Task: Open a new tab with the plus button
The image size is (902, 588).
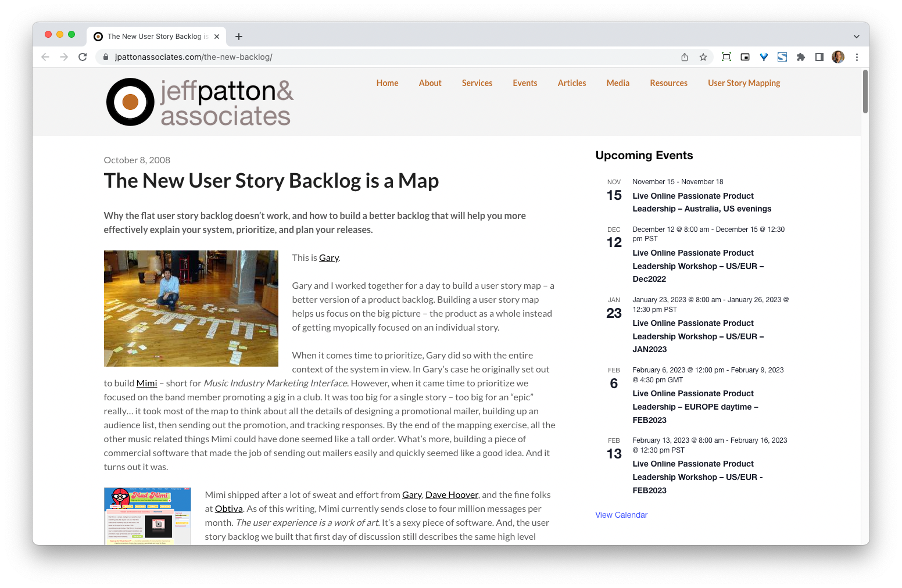Action: (x=238, y=36)
